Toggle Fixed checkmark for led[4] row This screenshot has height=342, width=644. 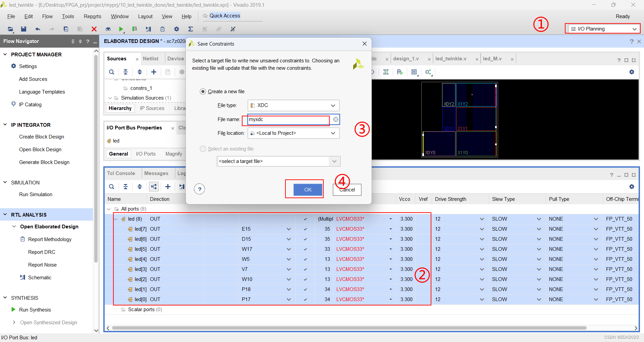(x=305, y=260)
